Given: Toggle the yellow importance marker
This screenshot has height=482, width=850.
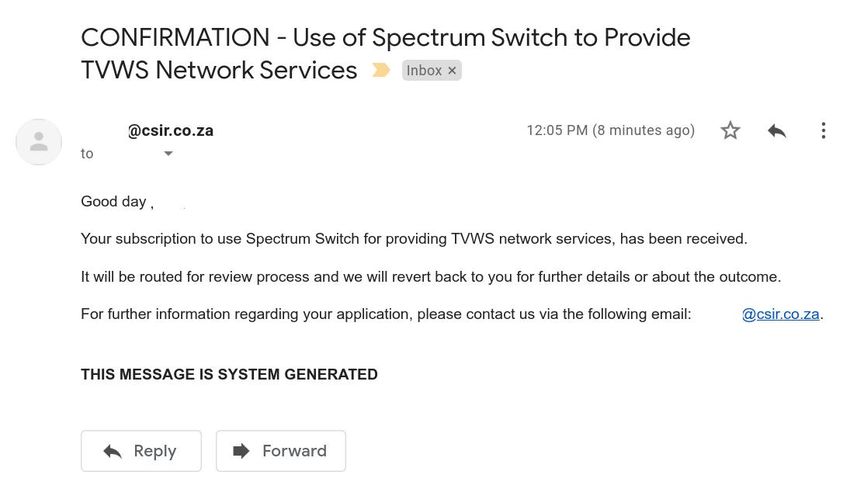Looking at the screenshot, I should (381, 70).
